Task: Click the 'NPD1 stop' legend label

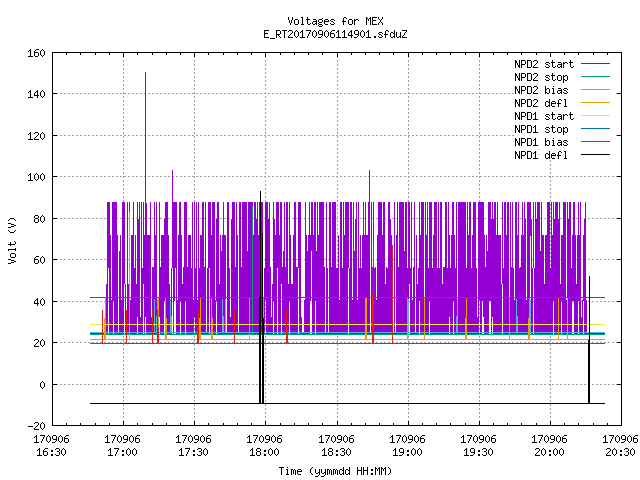Action: pos(541,129)
